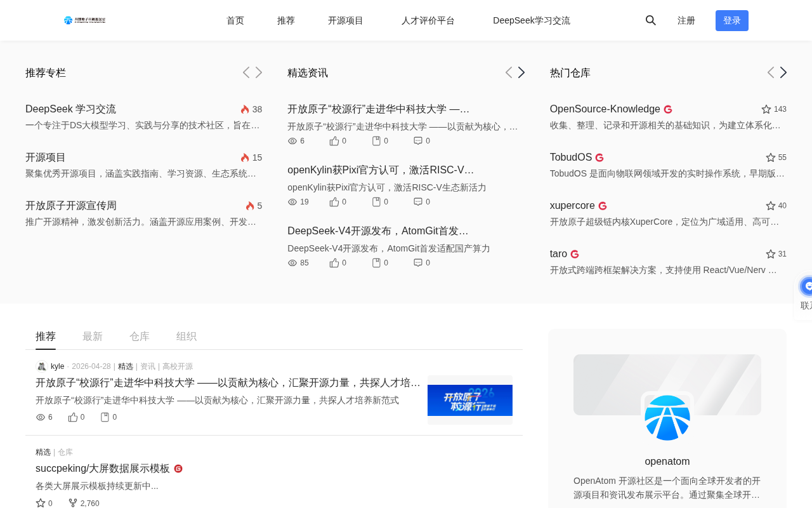Click the search magnifier icon
The height and width of the screenshot is (508, 812).
pyautogui.click(x=650, y=20)
